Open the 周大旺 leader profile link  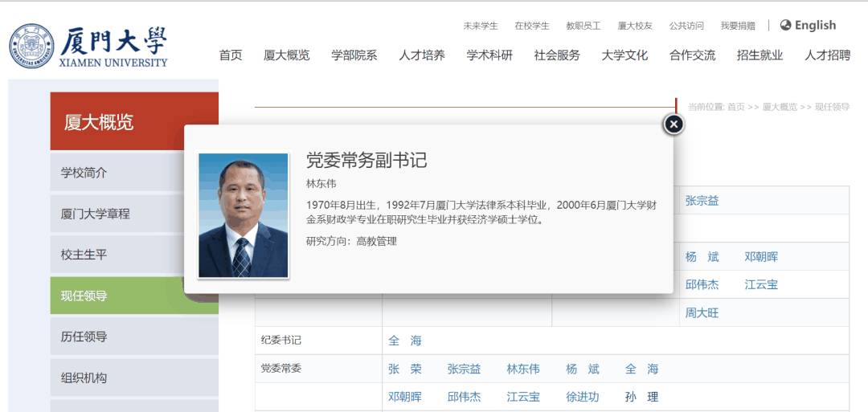tap(702, 312)
